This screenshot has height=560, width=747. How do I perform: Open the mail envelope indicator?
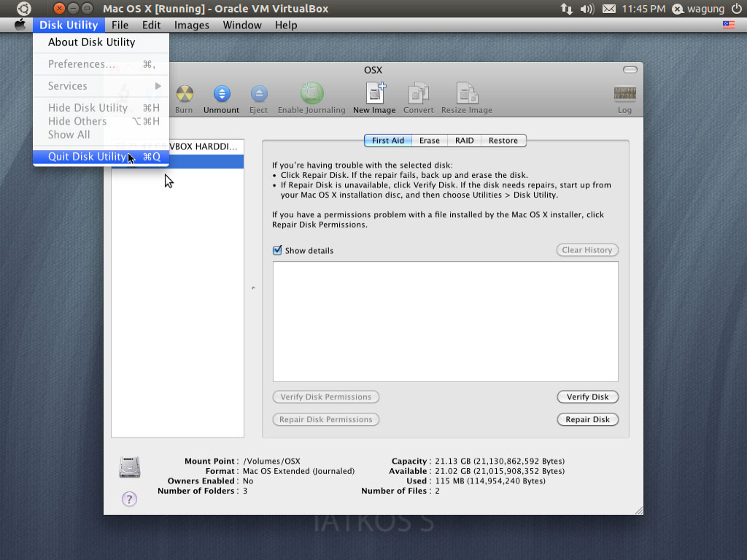click(x=609, y=9)
